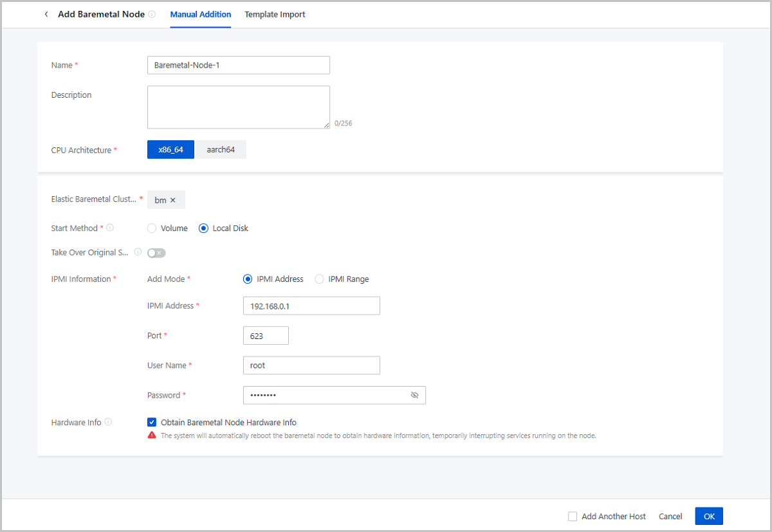This screenshot has height=532, width=772.
Task: Click the Cancel button
Action: pyautogui.click(x=670, y=517)
